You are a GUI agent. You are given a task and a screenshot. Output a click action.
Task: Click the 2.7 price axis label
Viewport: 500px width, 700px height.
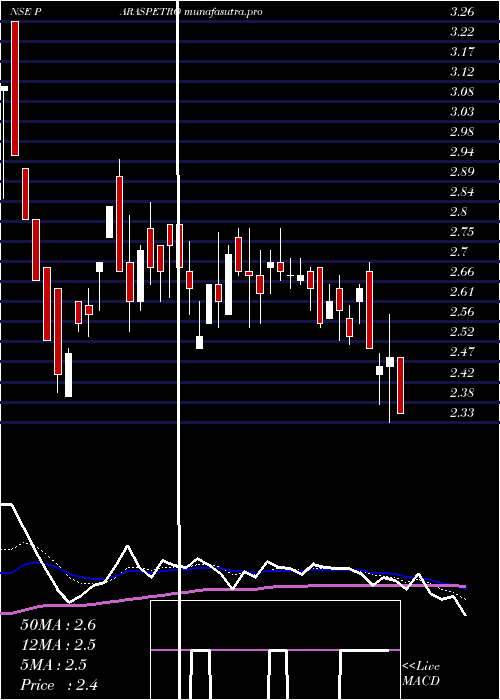point(458,252)
